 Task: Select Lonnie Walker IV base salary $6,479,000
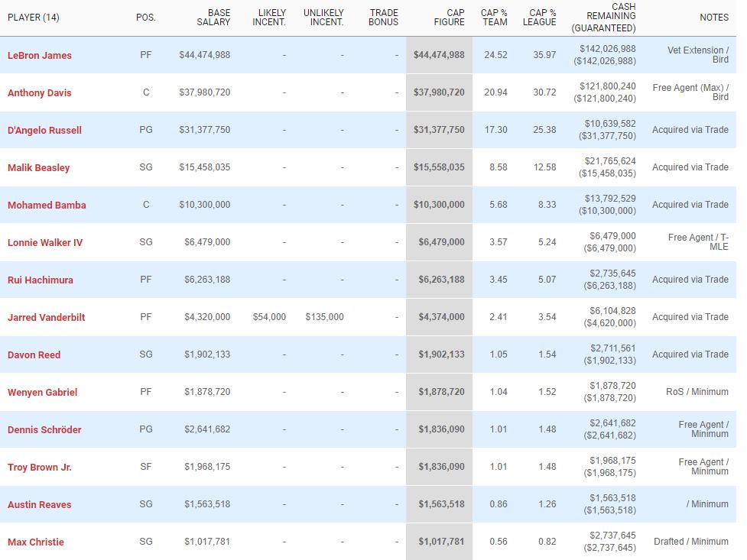207,242
